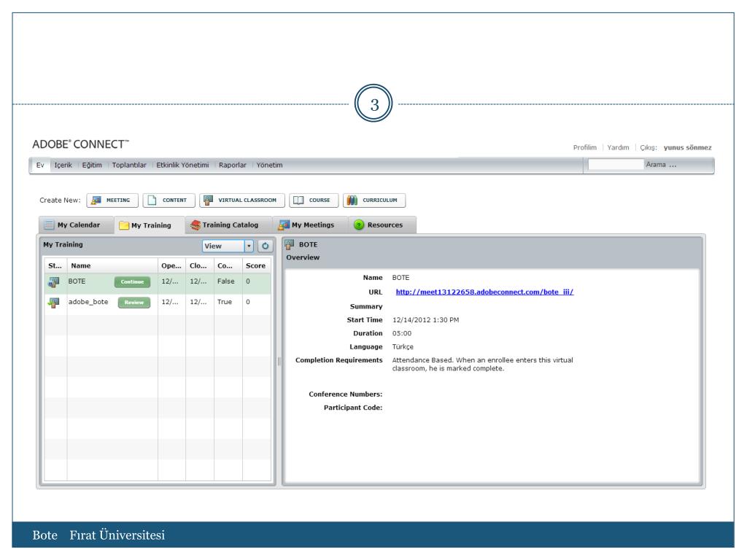This screenshot has height=560, width=747.
Task: Switch to the My Meetings tab
Action: click(x=310, y=225)
